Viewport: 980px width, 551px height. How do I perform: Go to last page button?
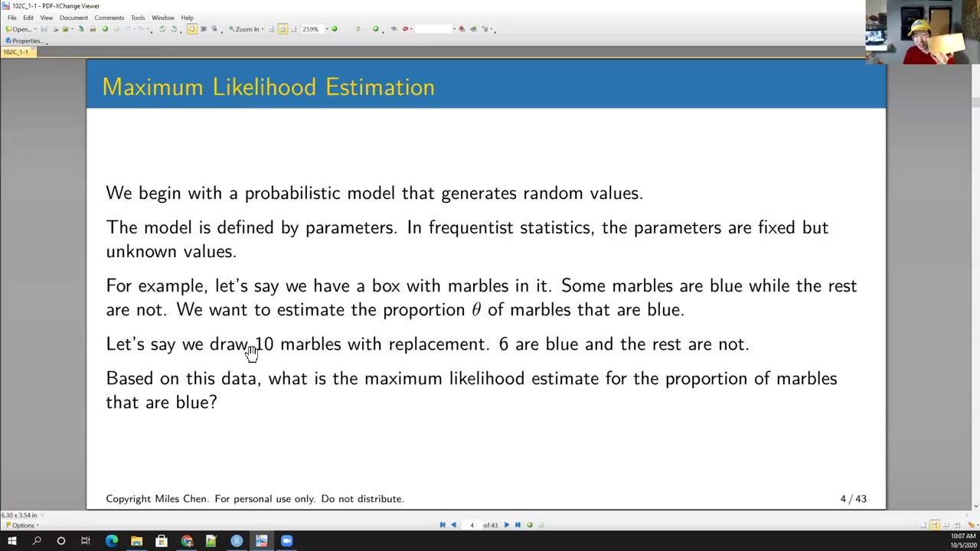pyautogui.click(x=518, y=525)
